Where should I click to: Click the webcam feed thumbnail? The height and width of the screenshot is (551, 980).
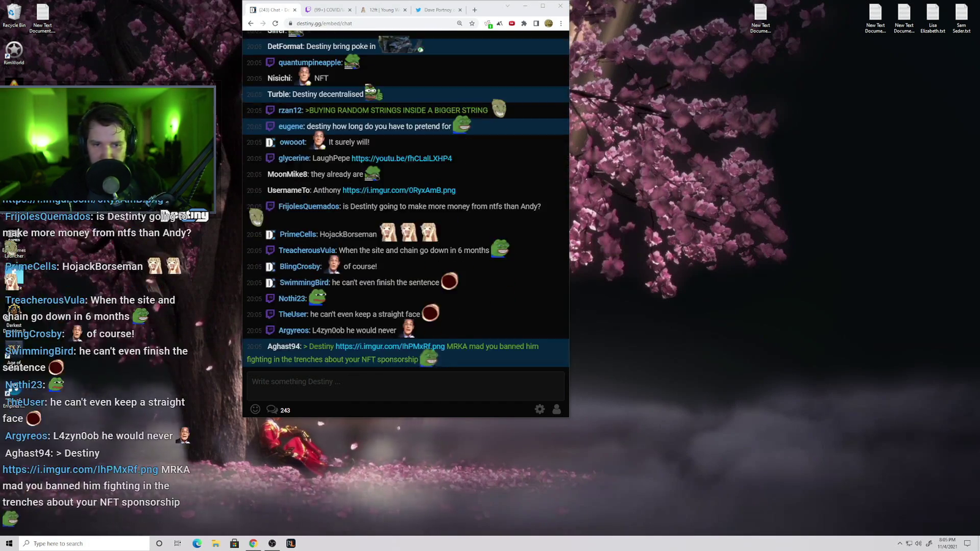pos(107,149)
